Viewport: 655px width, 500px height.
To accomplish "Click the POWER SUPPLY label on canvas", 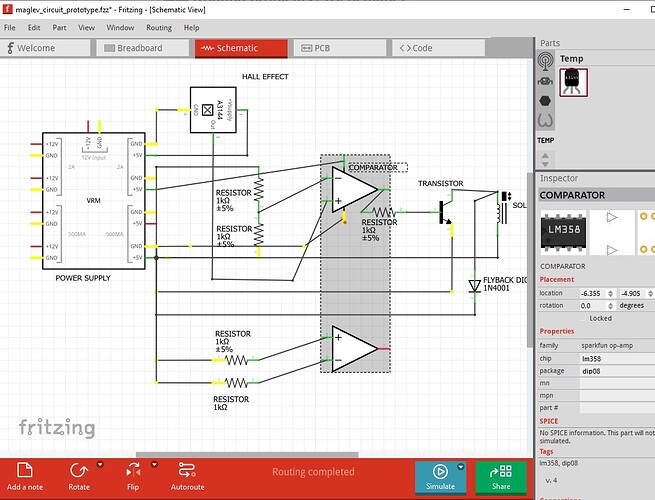I will click(83, 278).
